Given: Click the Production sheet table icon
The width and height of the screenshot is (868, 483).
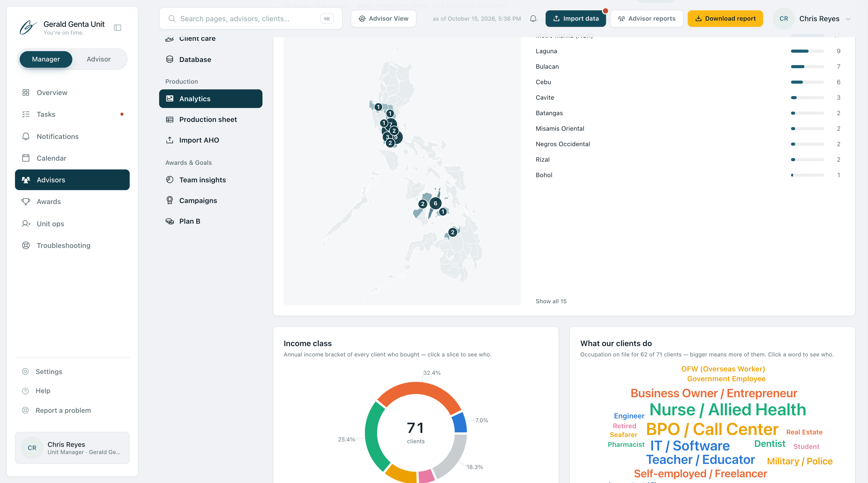Looking at the screenshot, I should tap(169, 120).
